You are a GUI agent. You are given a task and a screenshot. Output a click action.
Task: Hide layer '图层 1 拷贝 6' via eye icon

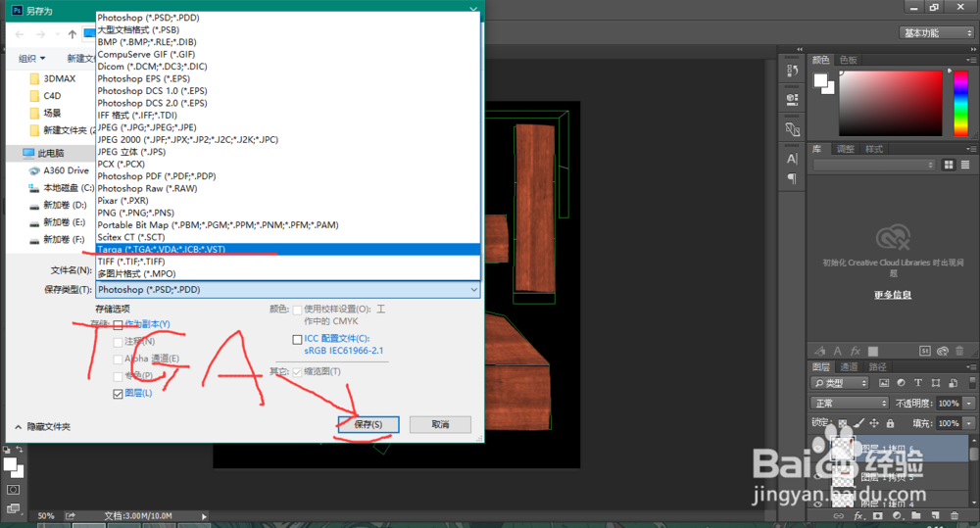(818, 448)
